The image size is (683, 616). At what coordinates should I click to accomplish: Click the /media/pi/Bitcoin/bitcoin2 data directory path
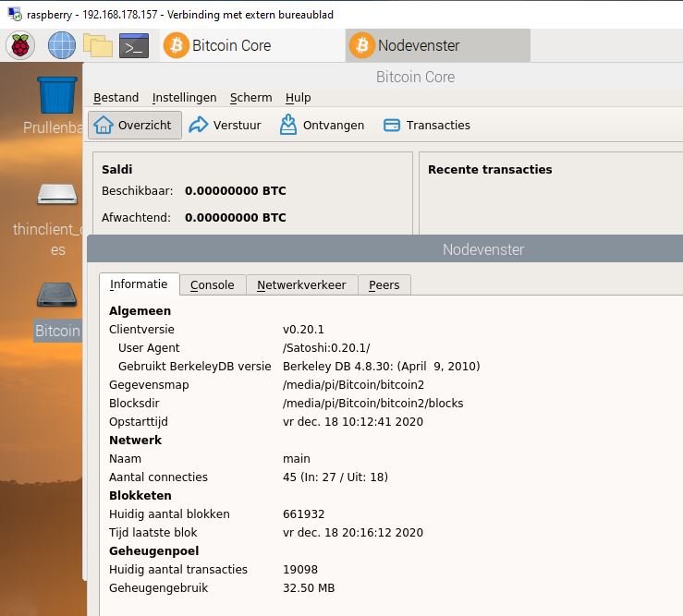tap(353, 385)
